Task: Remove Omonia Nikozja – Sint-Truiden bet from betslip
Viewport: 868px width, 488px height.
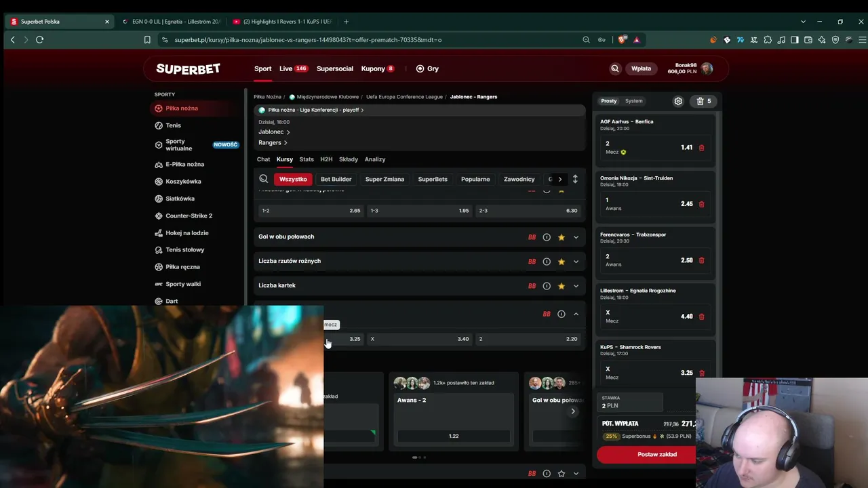Action: (702, 204)
